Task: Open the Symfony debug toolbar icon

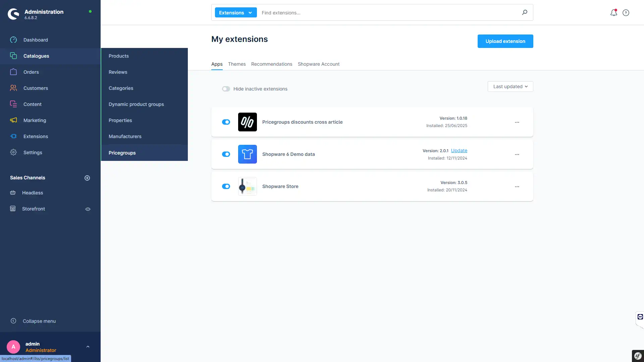Action: [638, 356]
